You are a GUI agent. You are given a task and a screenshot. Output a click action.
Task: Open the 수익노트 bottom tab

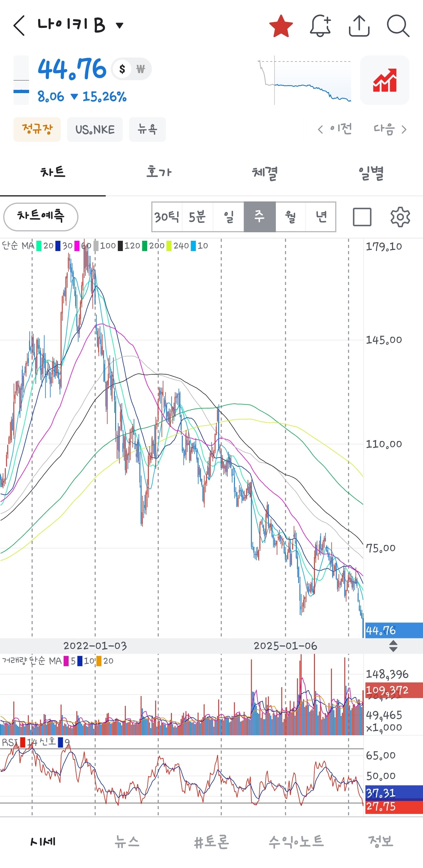pyautogui.click(x=296, y=841)
